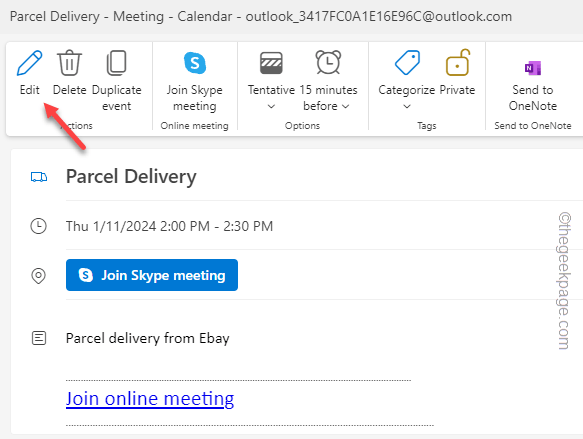
Task: Click the Duplicate event icon
Action: click(x=116, y=63)
